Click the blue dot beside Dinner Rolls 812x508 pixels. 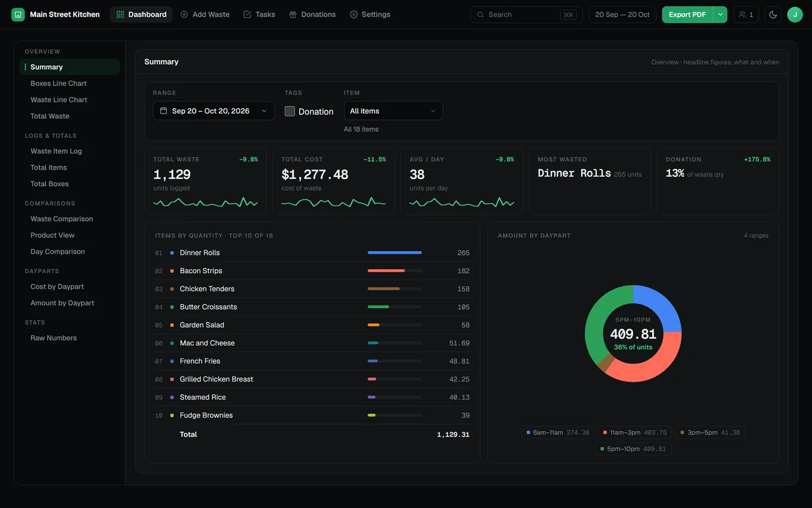(x=172, y=253)
